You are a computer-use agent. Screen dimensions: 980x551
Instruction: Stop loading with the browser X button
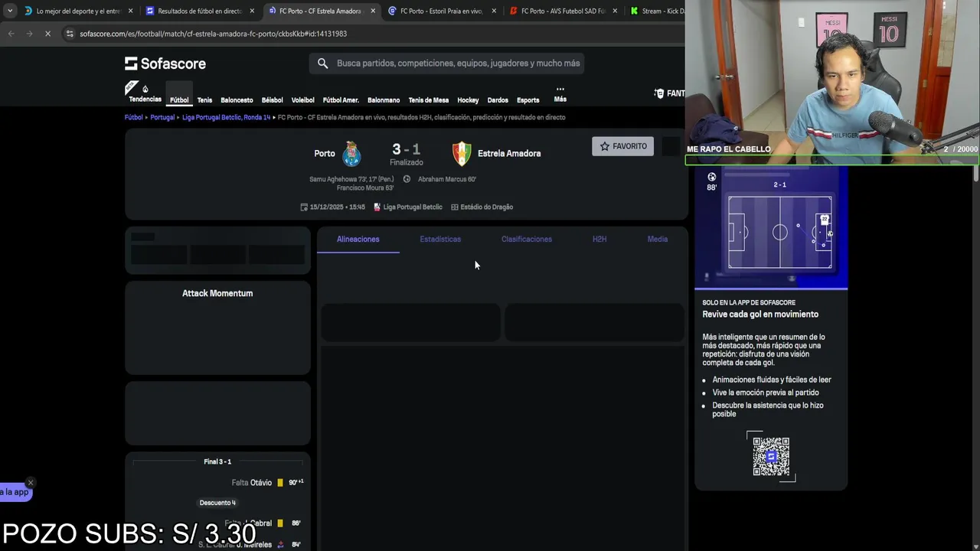(x=47, y=34)
